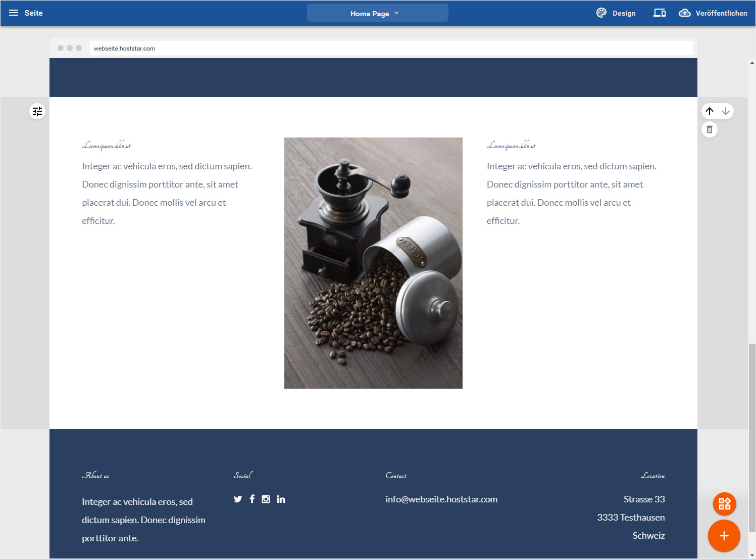Click the orange plus add button
Screen dimensions: 756x559
pyautogui.click(x=724, y=536)
